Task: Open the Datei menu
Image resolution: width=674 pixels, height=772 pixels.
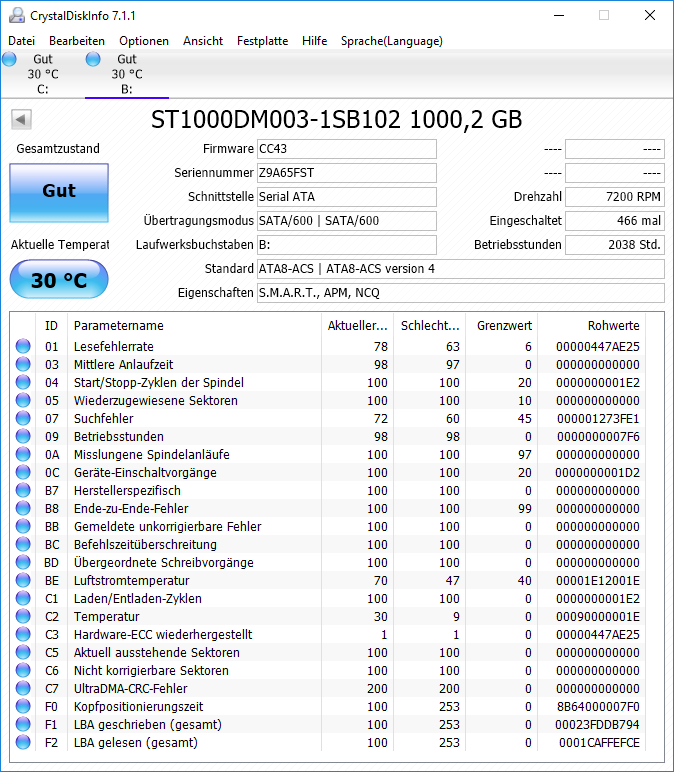Action: pos(21,41)
